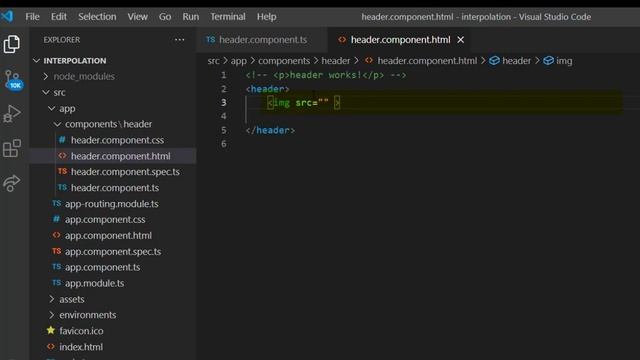Select header.component.html in explorer tree
The height and width of the screenshot is (360, 640).
pos(120,156)
